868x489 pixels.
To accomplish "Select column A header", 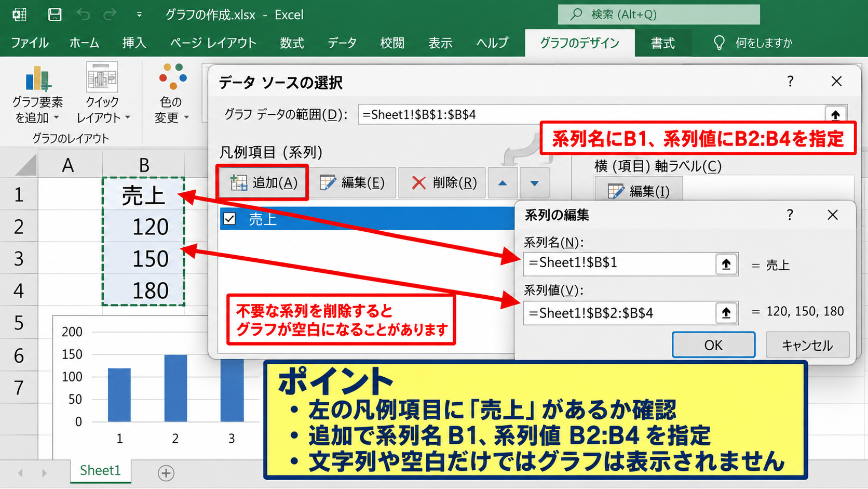I will [x=70, y=165].
